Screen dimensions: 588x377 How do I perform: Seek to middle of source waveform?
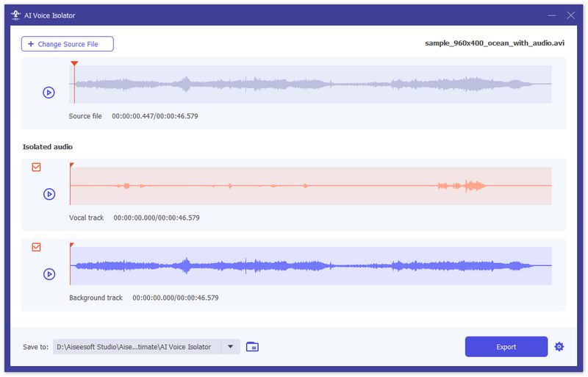[x=311, y=85]
